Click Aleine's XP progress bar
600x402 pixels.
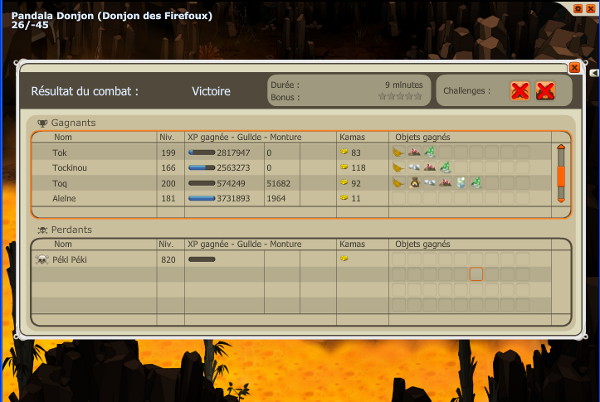(x=202, y=199)
